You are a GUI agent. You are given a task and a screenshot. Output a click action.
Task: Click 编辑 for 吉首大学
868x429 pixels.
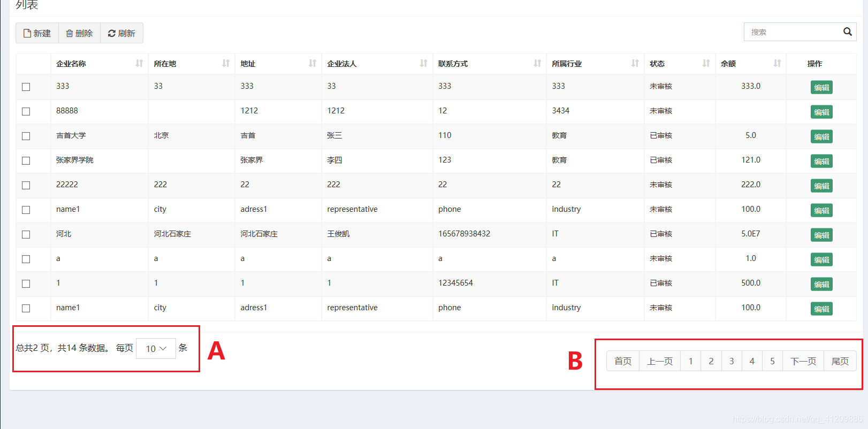coord(821,136)
